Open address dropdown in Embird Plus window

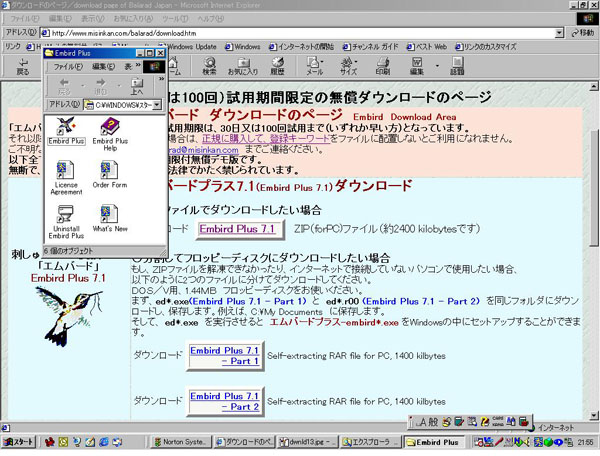click(x=157, y=104)
